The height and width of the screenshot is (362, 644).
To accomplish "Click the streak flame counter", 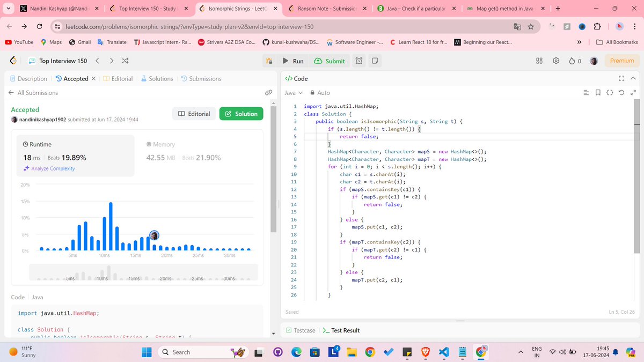I will click(575, 61).
